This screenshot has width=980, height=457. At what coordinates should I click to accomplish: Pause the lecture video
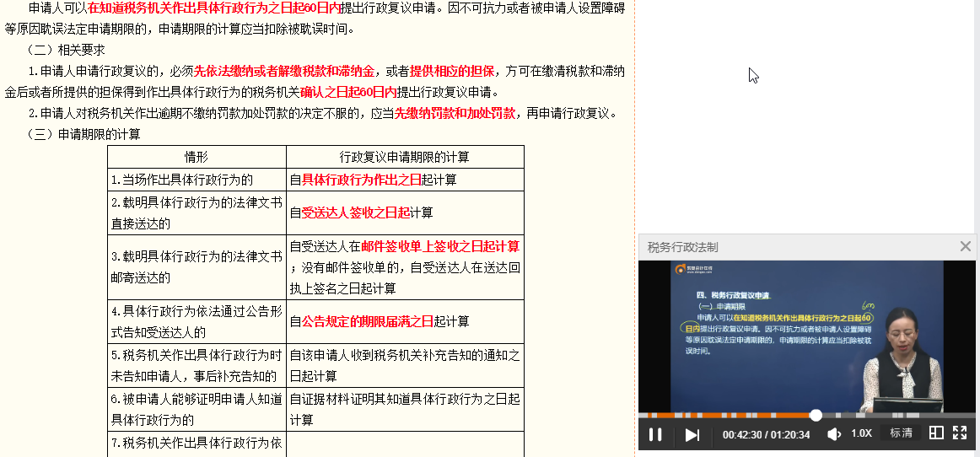tap(655, 434)
